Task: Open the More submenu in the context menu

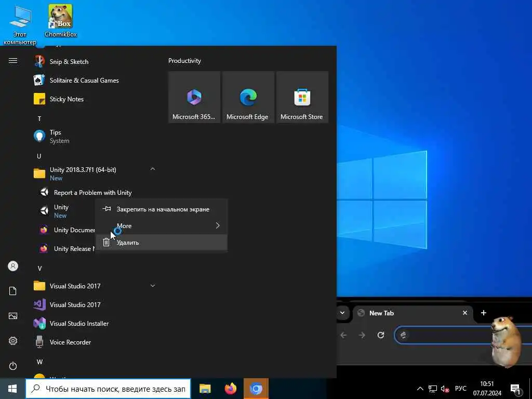Action: click(161, 225)
